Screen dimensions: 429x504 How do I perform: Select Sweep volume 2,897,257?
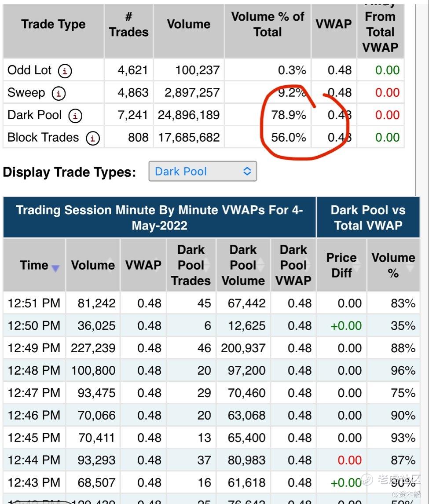point(192,92)
